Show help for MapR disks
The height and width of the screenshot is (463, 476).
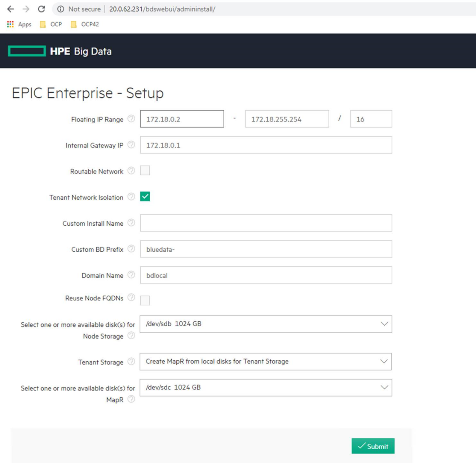coord(131,399)
